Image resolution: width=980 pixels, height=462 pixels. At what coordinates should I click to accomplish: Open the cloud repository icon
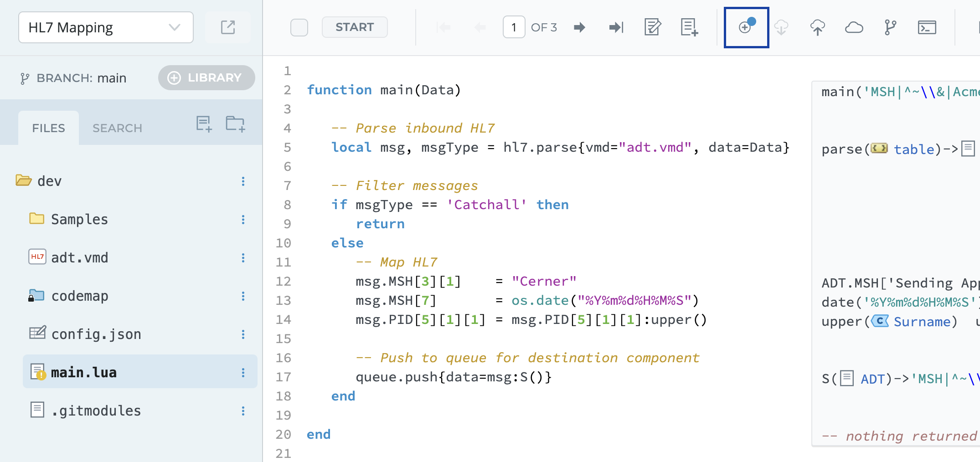tap(854, 27)
